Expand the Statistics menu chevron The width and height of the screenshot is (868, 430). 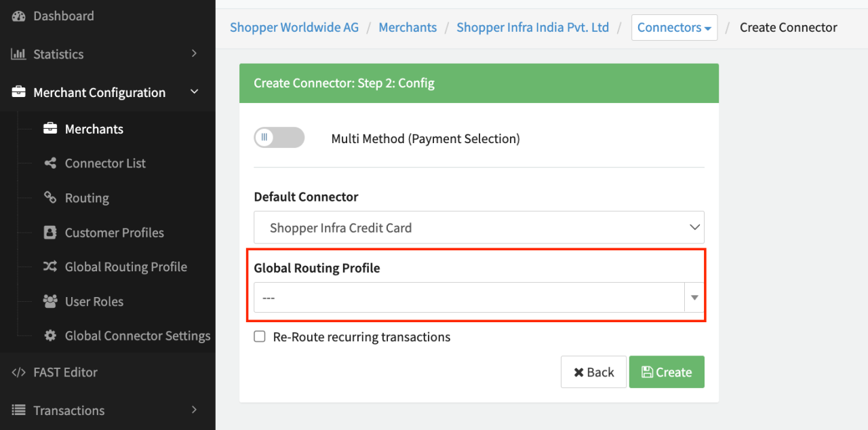[194, 54]
